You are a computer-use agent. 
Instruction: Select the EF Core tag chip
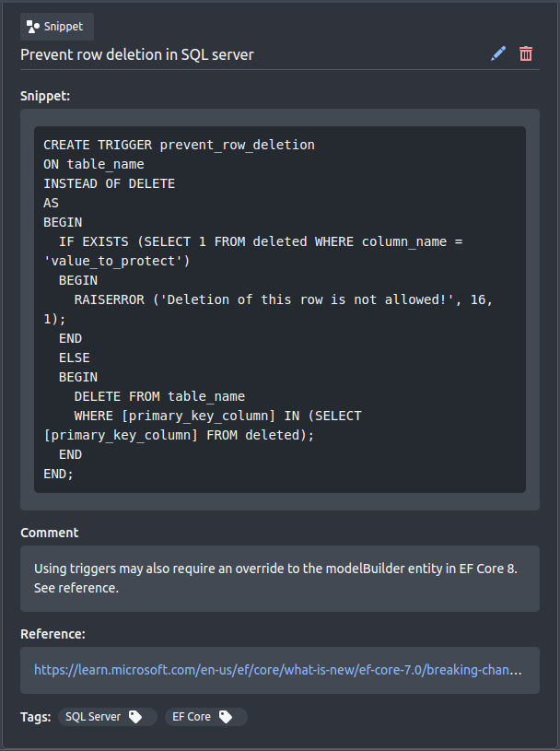tap(206, 717)
